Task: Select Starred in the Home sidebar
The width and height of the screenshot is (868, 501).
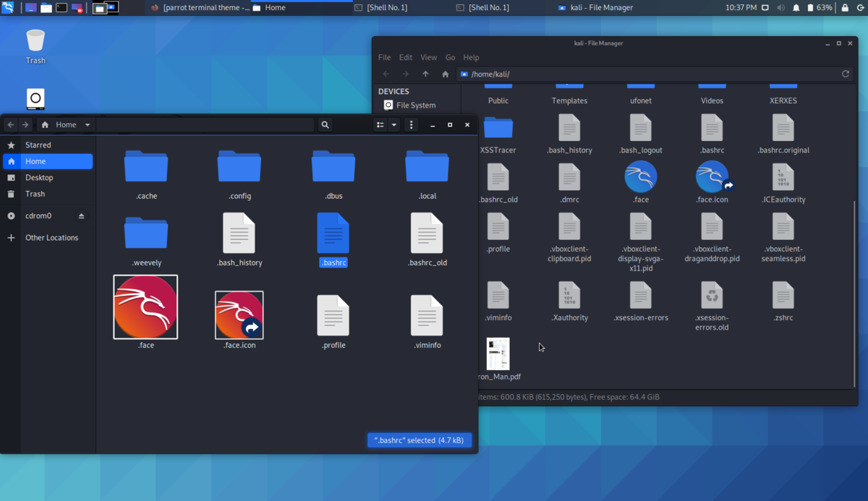Action: click(x=48, y=145)
